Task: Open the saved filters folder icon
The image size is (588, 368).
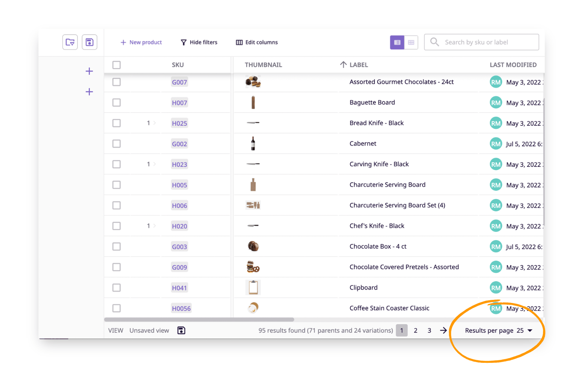Action: [x=70, y=42]
